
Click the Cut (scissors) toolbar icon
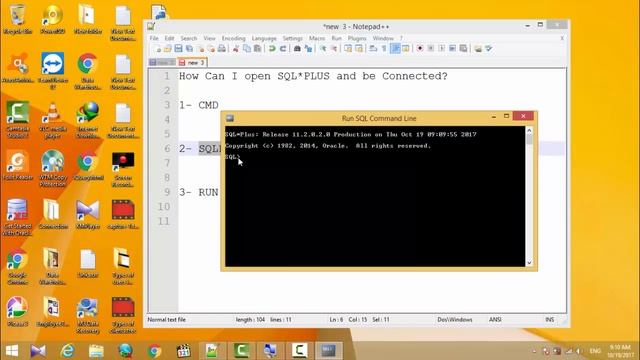tap(236, 49)
